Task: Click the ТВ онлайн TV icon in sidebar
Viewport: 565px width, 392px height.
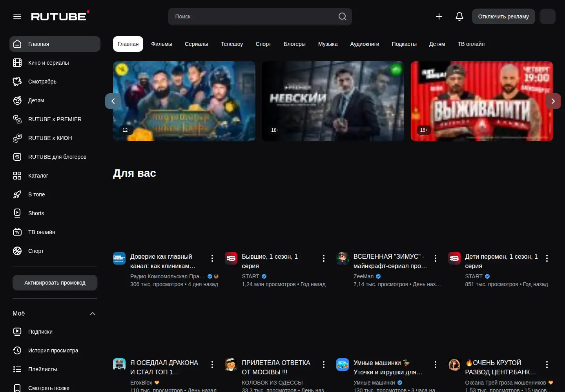Action: click(17, 232)
